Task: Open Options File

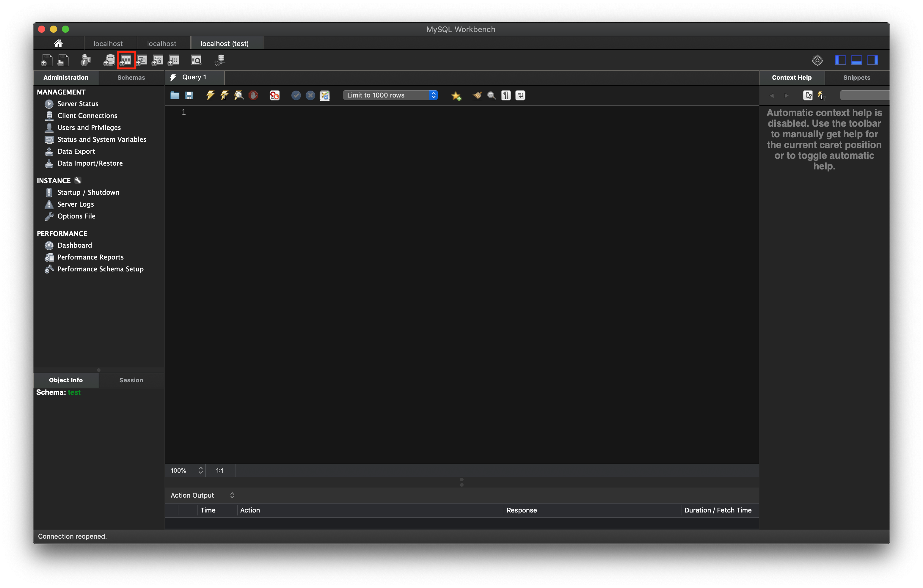Action: tap(70, 216)
